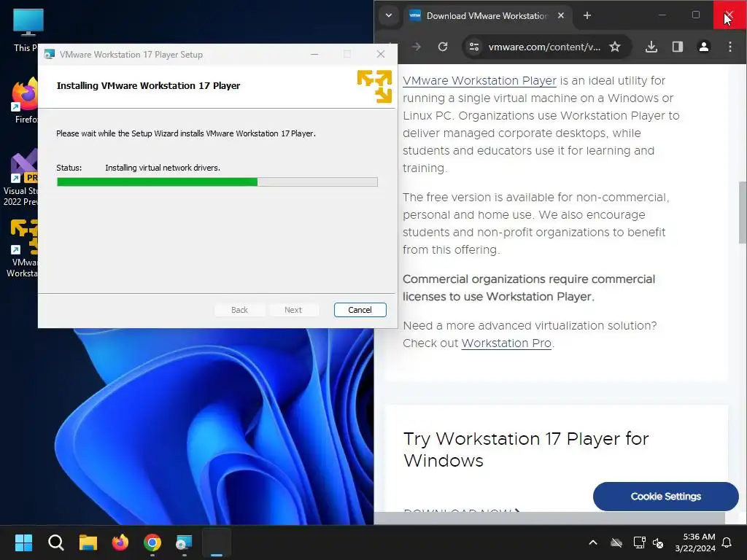
Task: Open the network status tray icon
Action: [639, 542]
